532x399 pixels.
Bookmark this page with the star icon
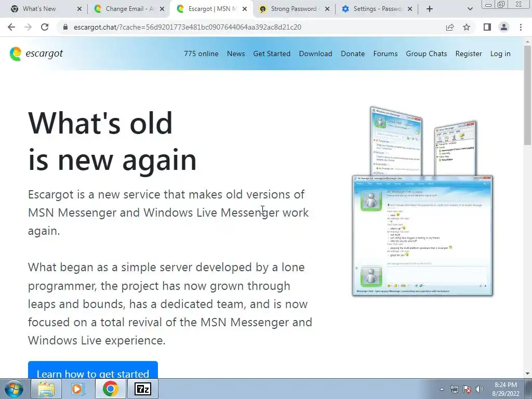click(467, 27)
